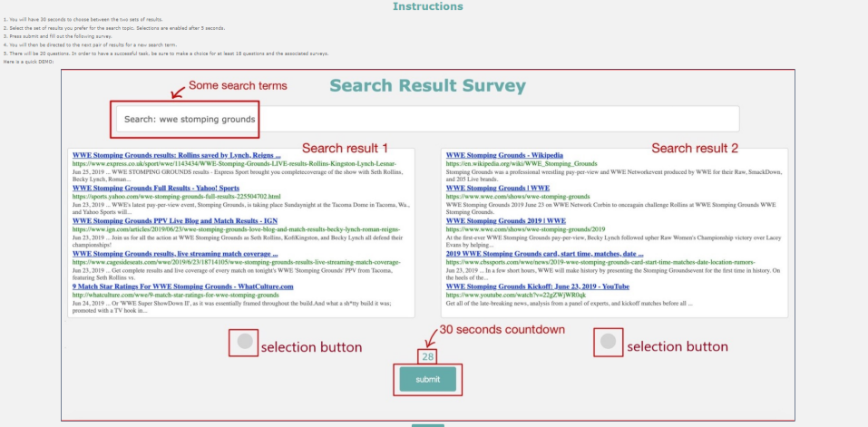This screenshot has width=868, height=427.
Task: Click the wwe.com/shows/wwe-stomping-grounds/2019 URL
Action: 525,229
